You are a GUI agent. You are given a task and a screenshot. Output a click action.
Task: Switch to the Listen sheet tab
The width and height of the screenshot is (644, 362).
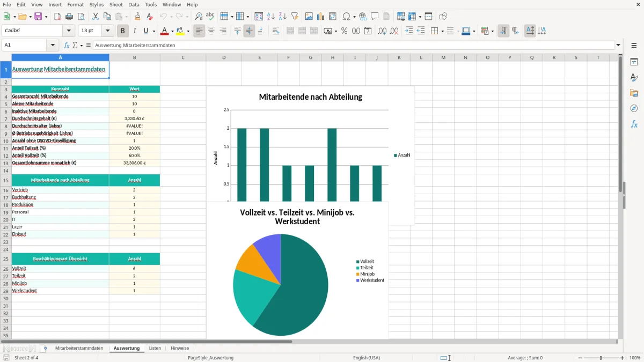155,348
